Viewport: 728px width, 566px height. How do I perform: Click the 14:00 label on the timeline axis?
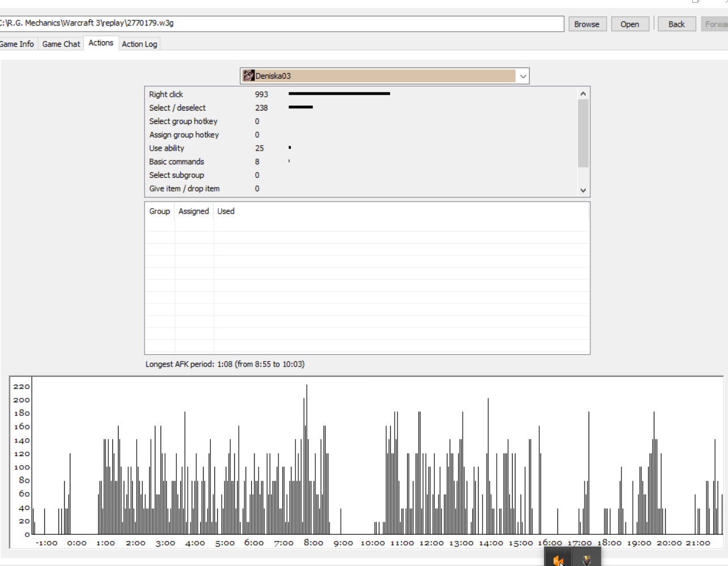[491, 543]
